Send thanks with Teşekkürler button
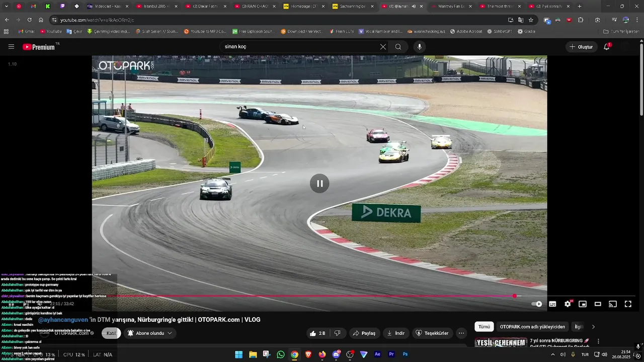 [432, 333]
